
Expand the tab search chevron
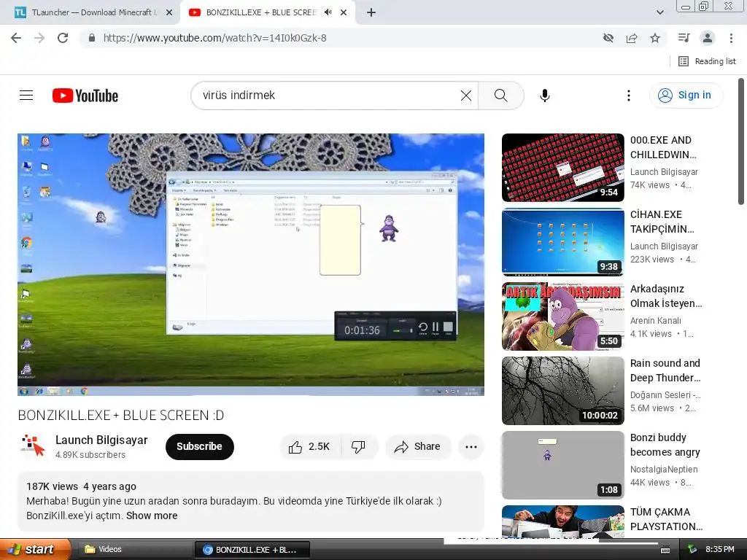tap(659, 12)
